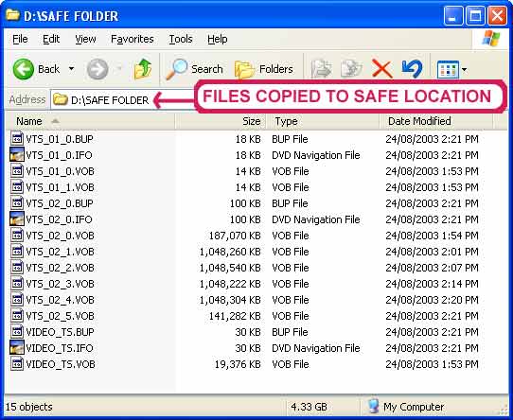Viewport: 513px width, 420px height.
Task: Click the Copy To toolbar icon
Action: tap(351, 69)
